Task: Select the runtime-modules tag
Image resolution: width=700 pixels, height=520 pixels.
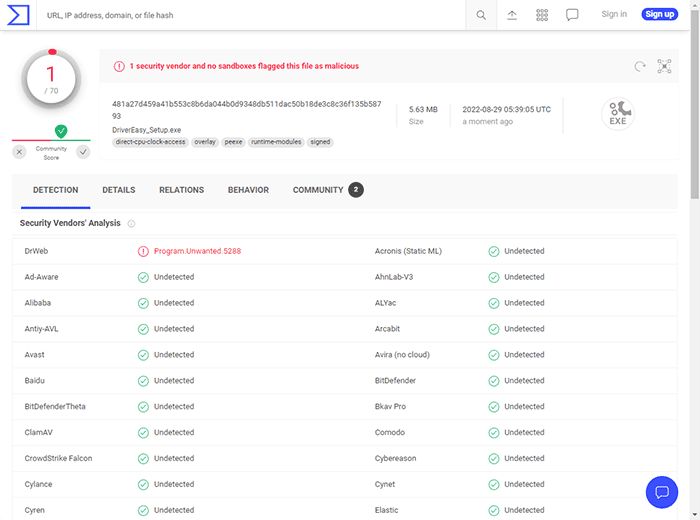Action: point(276,142)
